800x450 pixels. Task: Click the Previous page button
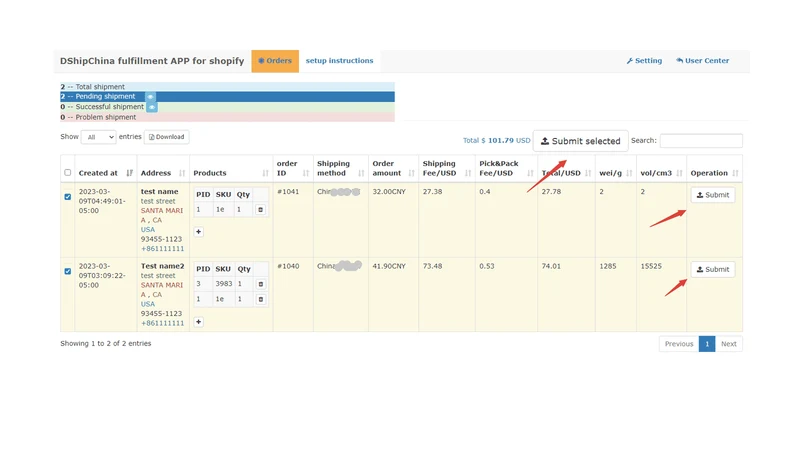point(679,344)
